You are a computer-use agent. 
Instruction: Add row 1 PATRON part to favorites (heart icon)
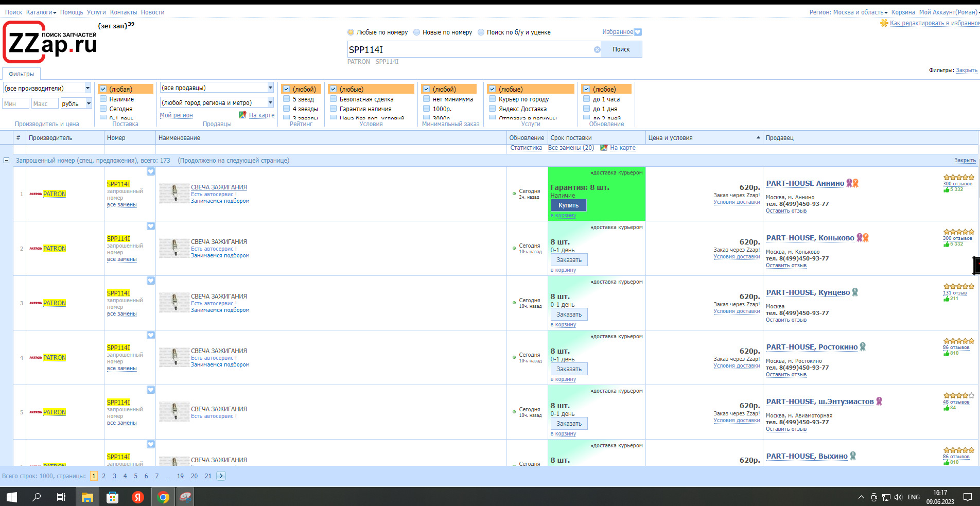[151, 171]
